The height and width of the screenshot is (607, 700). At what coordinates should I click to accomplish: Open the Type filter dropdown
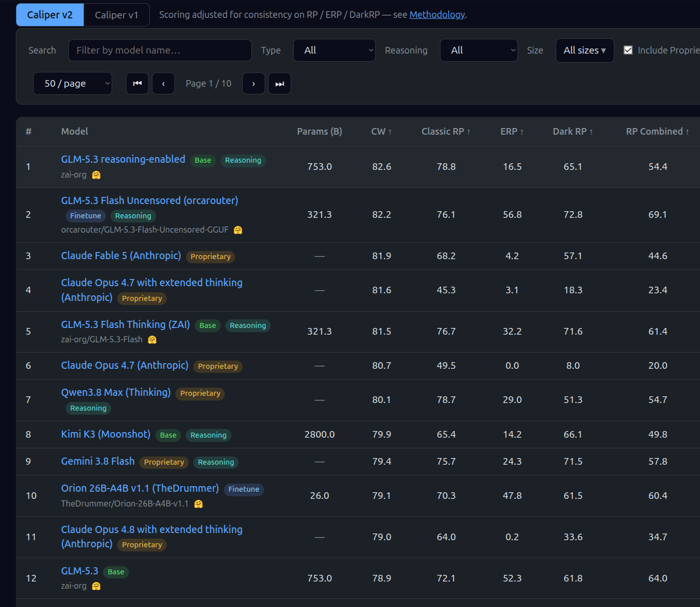(x=334, y=50)
